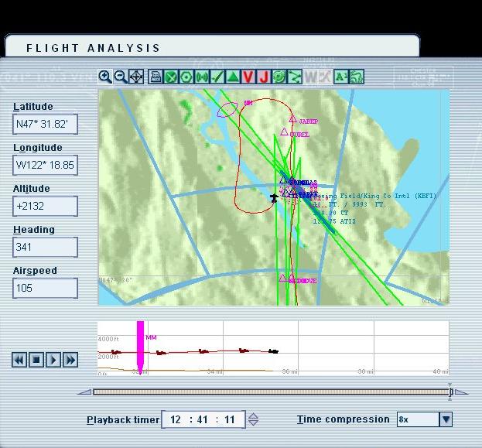The image size is (482, 448).
Task: Click the map labels A icon
Action: click(x=340, y=77)
